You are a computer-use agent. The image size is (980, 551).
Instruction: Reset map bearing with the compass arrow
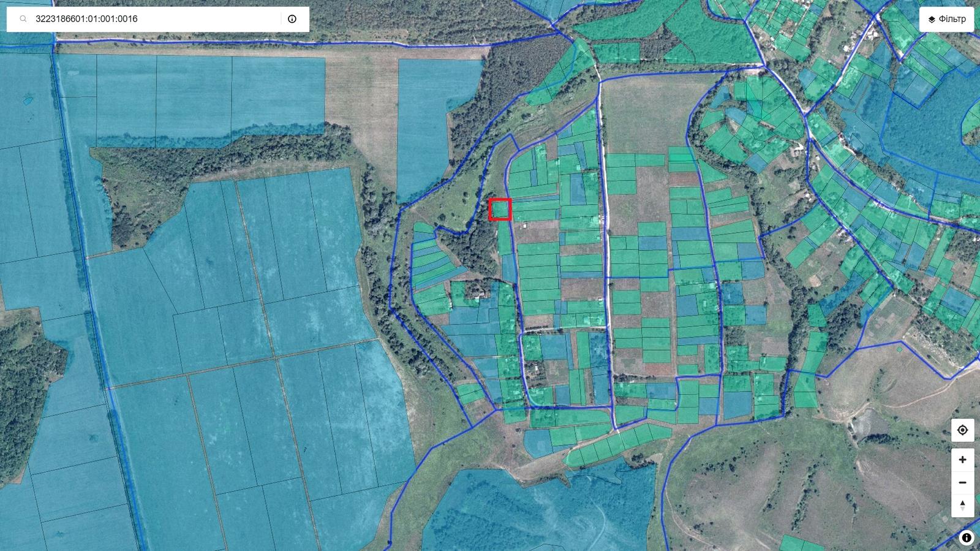962,505
